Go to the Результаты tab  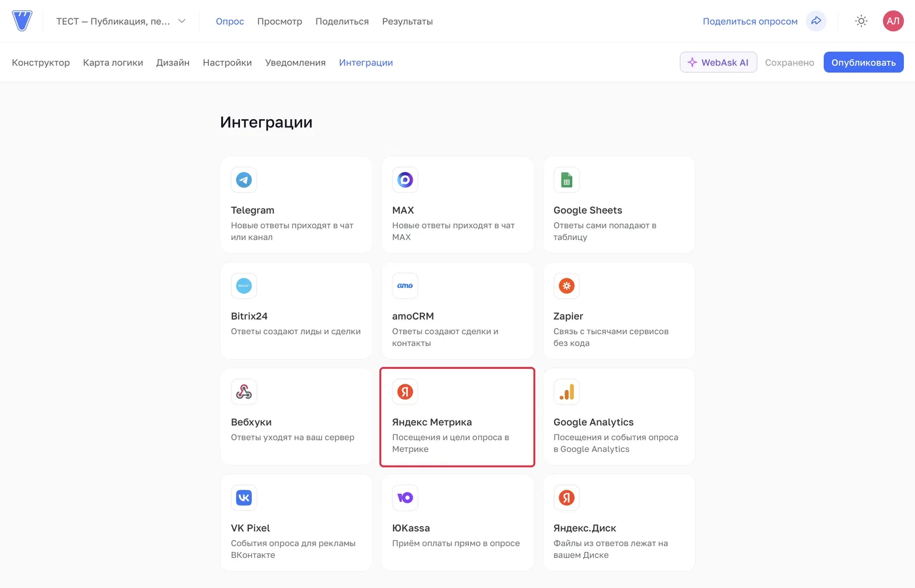[407, 22]
